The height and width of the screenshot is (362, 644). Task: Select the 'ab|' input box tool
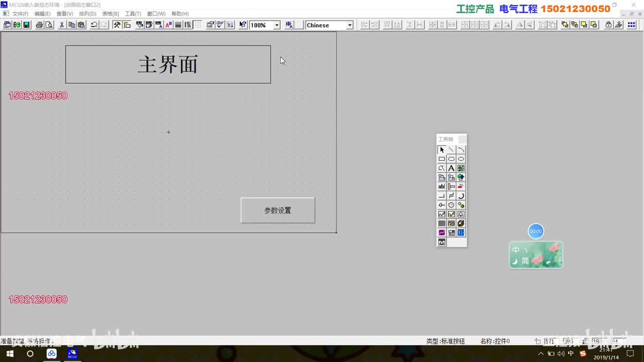[x=442, y=187]
